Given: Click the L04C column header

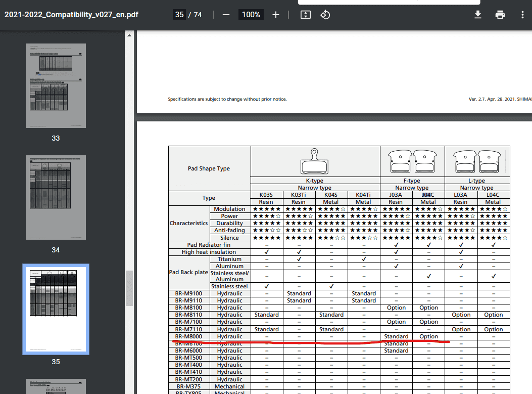Looking at the screenshot, I should tap(493, 195).
